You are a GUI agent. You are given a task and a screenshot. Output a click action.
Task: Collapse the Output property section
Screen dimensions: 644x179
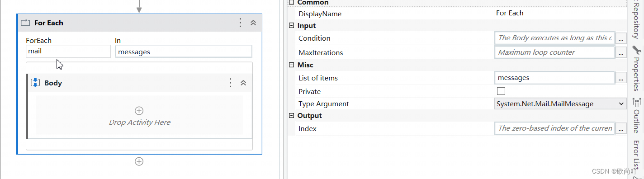tap(291, 116)
